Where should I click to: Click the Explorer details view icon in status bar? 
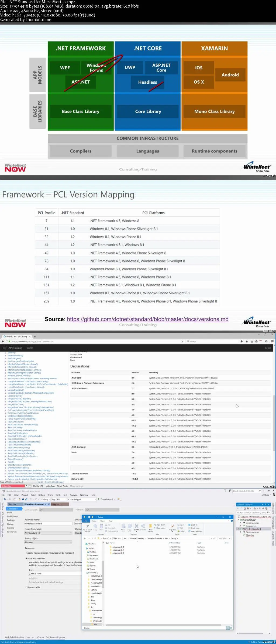pyautogui.click(x=227, y=628)
